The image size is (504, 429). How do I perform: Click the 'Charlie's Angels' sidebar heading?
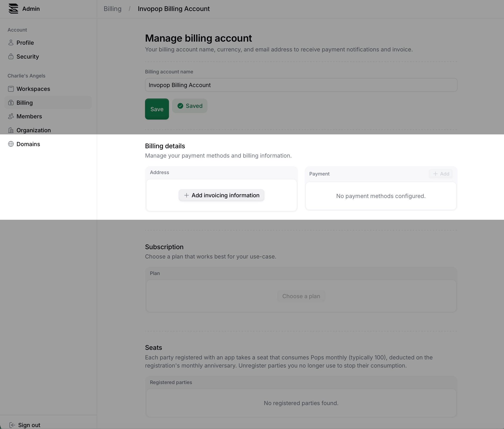tap(26, 76)
